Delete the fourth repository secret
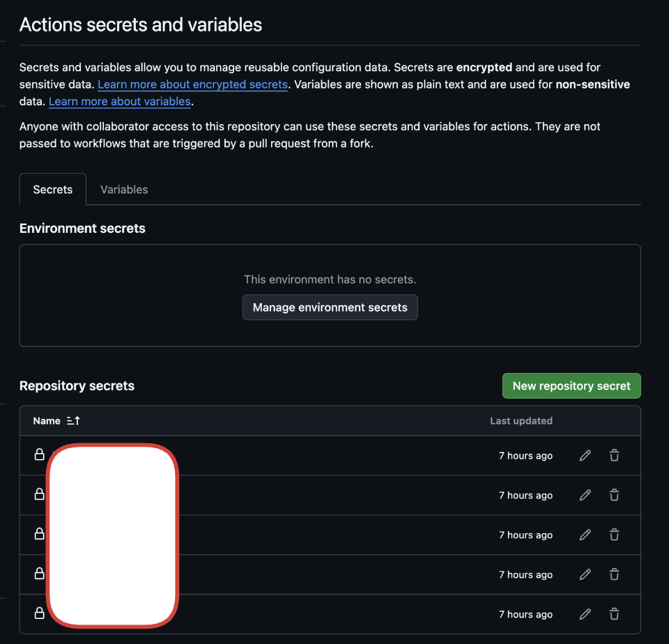The width and height of the screenshot is (669, 644). (x=614, y=575)
